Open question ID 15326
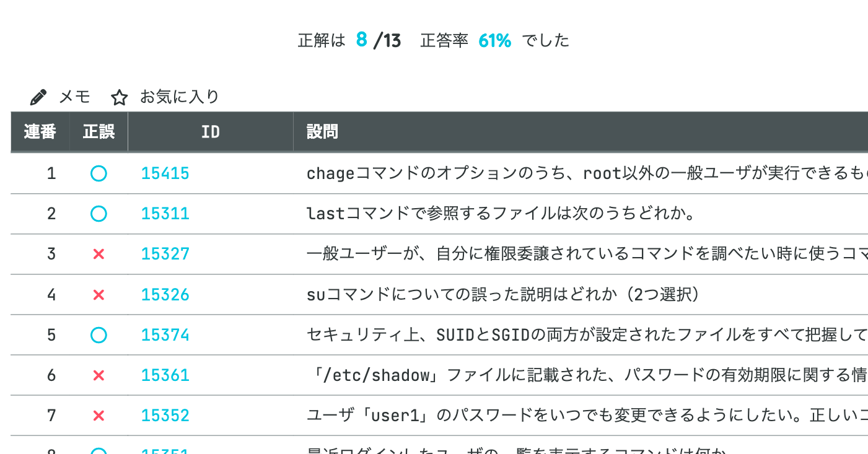The image size is (868, 454). 165,295
